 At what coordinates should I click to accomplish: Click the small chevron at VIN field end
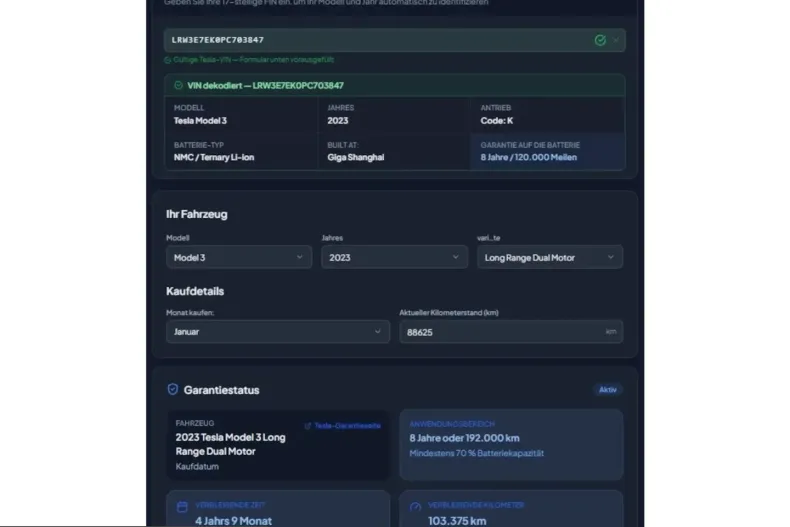tap(616, 40)
